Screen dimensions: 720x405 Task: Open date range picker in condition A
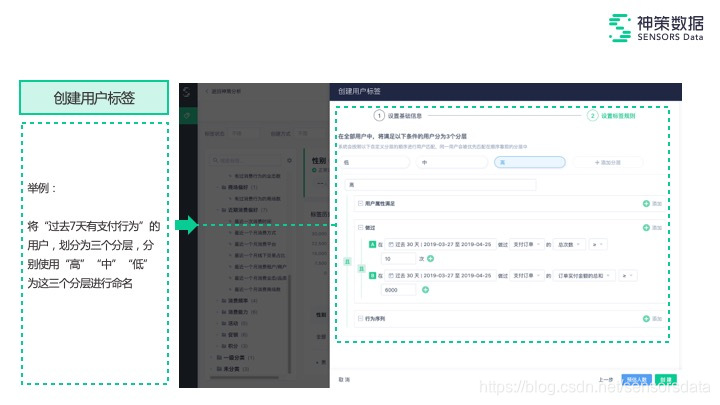pyautogui.click(x=440, y=244)
